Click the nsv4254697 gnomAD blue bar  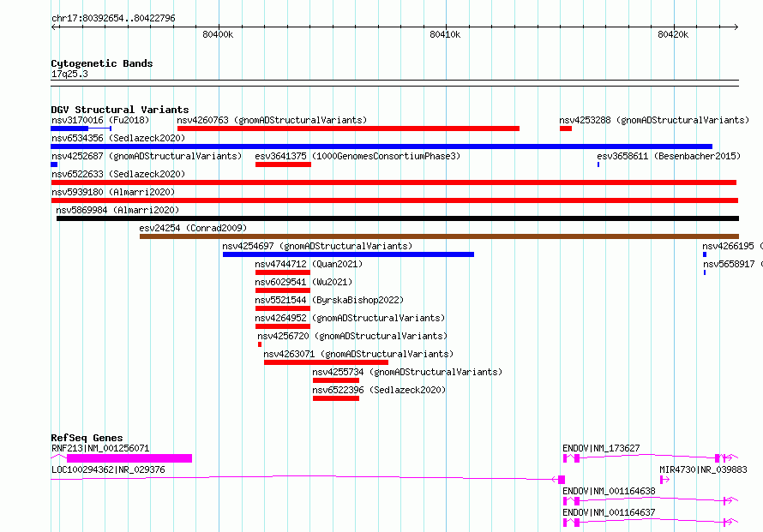348,254
